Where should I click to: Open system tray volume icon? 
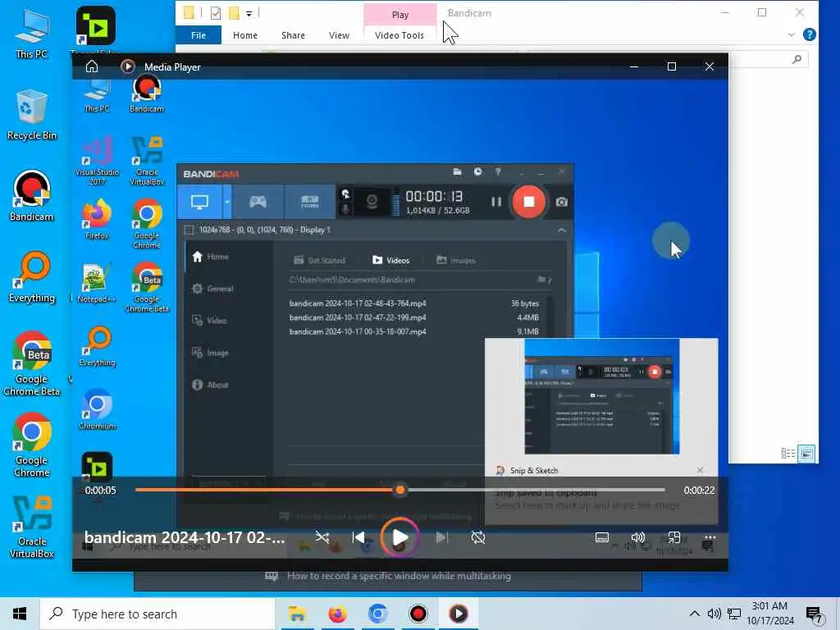click(714, 614)
